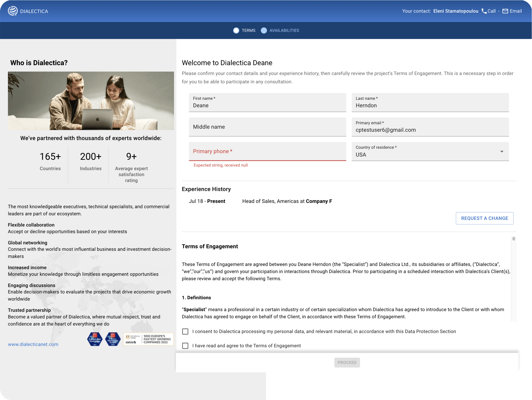
Task: Click the country dropdown arrow
Action: 502,151
